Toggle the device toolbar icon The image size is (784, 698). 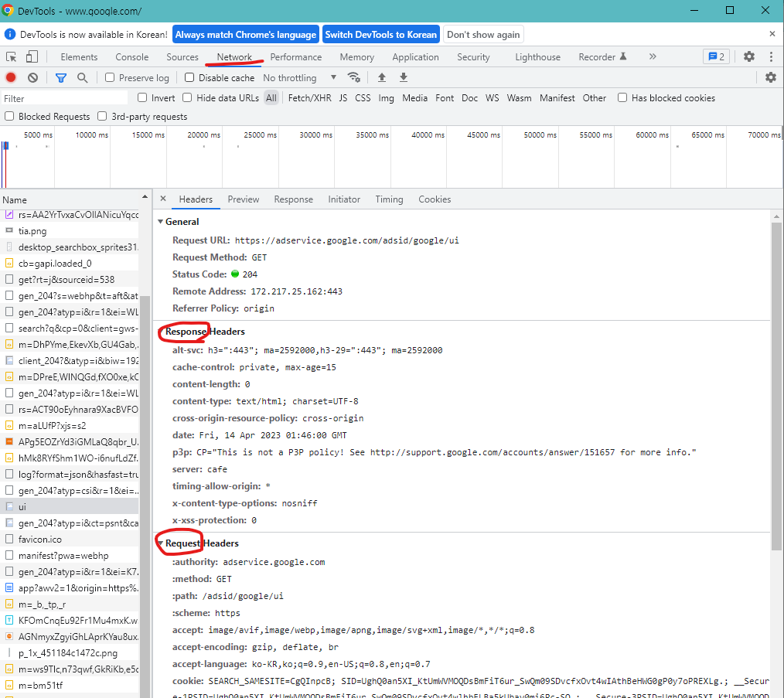tap(32, 56)
